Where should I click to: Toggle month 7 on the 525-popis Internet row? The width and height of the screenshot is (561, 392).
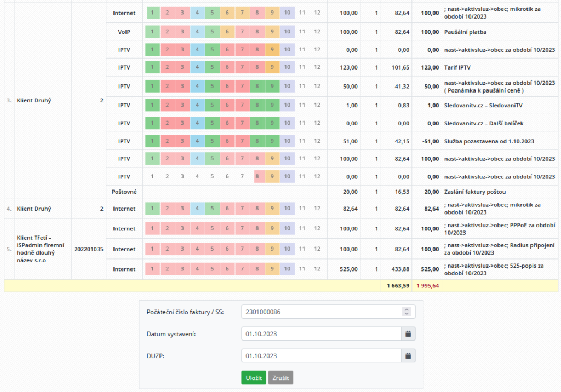(242, 269)
